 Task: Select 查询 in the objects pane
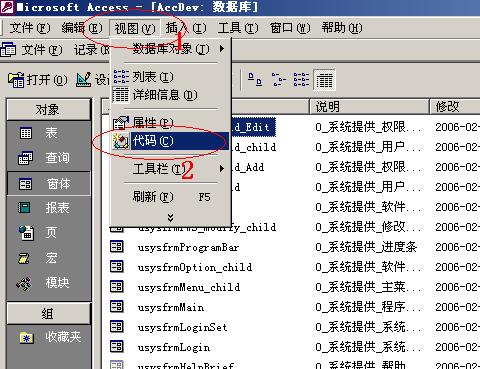click(48, 158)
